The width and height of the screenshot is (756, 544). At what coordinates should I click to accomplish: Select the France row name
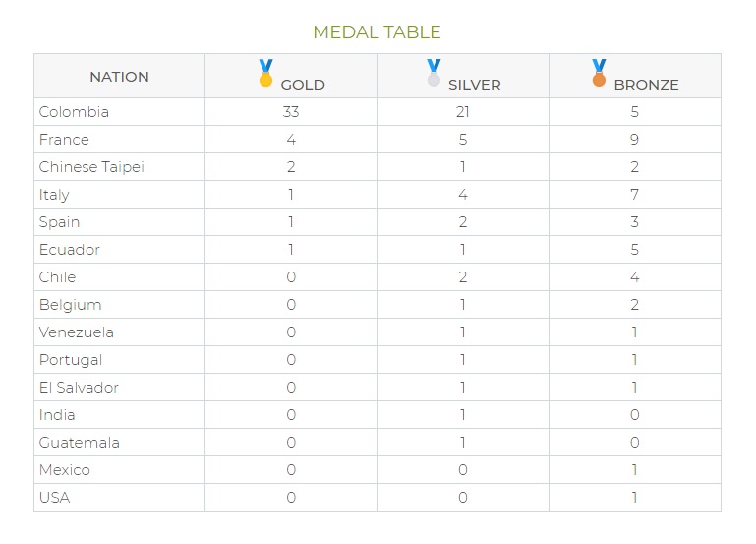[64, 140]
